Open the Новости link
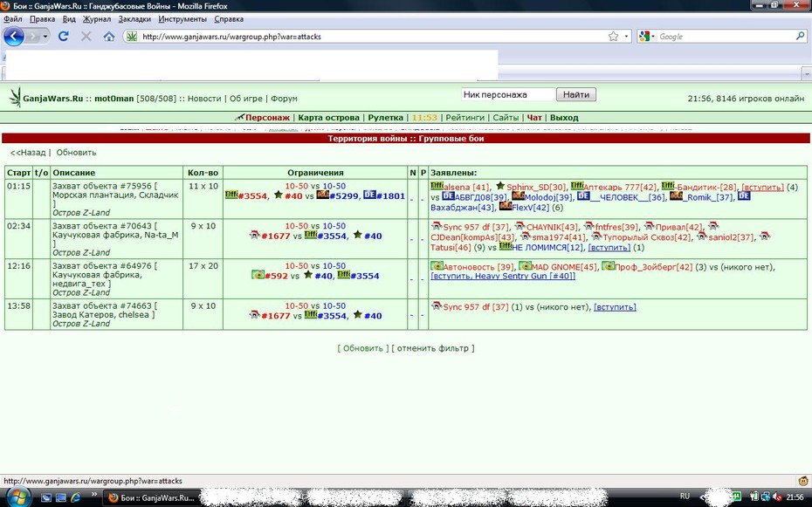The image size is (812, 507). point(204,99)
